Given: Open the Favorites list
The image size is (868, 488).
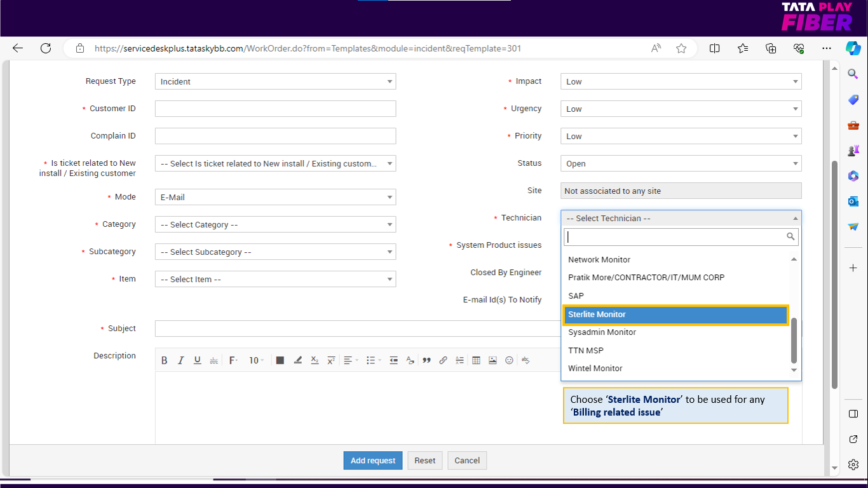Looking at the screenshot, I should pos(743,48).
